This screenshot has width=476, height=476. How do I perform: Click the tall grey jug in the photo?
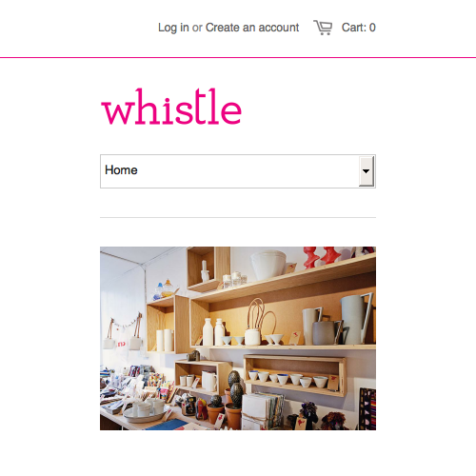coord(355,319)
